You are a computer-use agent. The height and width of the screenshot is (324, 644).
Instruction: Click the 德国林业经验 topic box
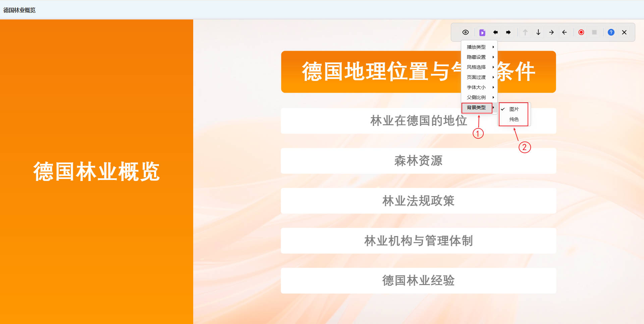(418, 280)
